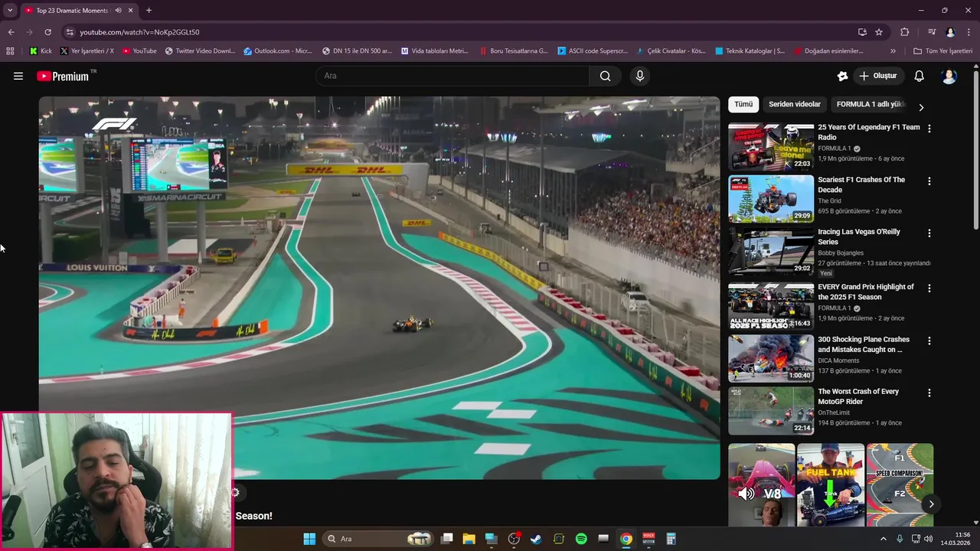Viewport: 980px width, 551px height.
Task: Open FORMULA 1 channel under Team Radio video
Action: coord(835,148)
